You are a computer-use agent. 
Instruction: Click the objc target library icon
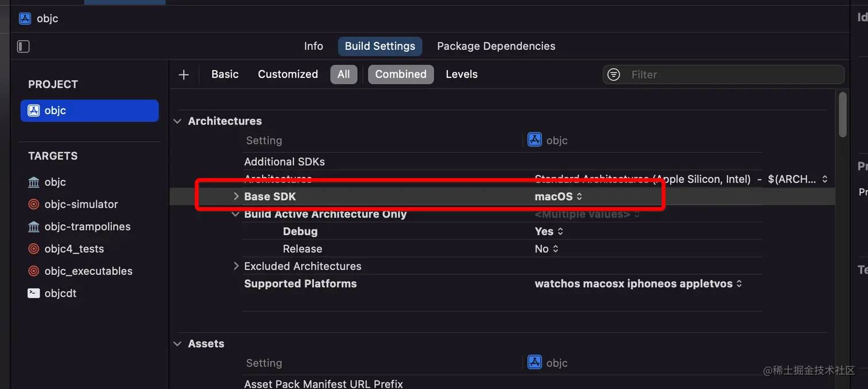click(34, 182)
